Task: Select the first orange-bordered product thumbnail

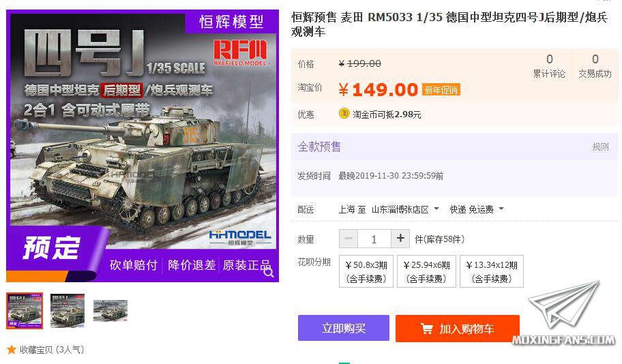Action: click(x=25, y=310)
